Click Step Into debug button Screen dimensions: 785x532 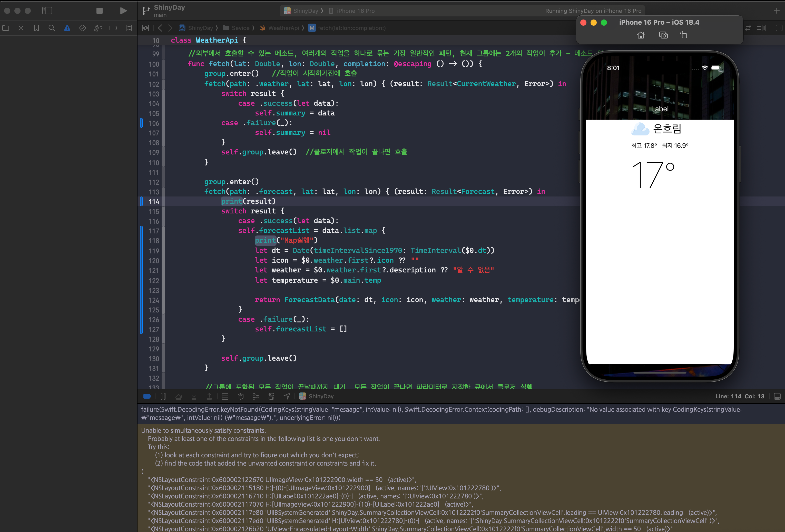(194, 396)
